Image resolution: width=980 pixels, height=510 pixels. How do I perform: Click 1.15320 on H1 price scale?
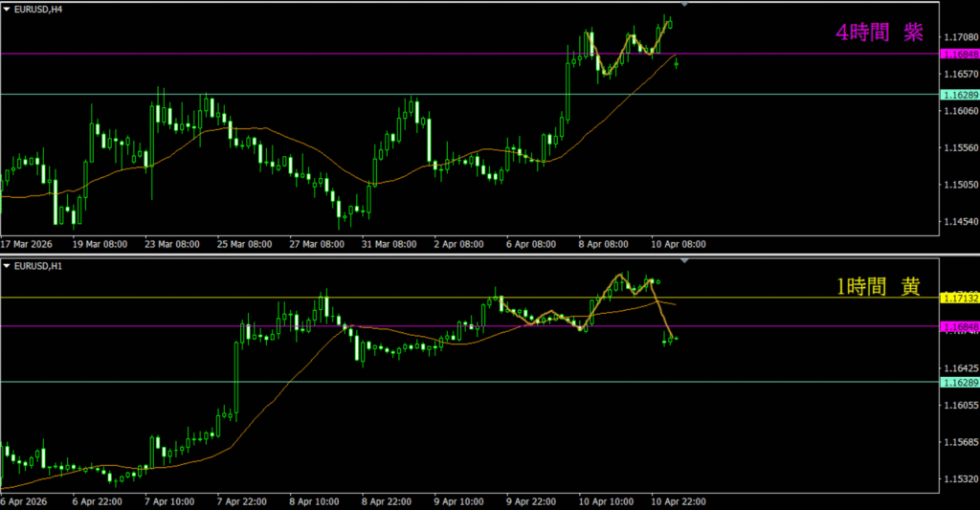tap(958, 478)
